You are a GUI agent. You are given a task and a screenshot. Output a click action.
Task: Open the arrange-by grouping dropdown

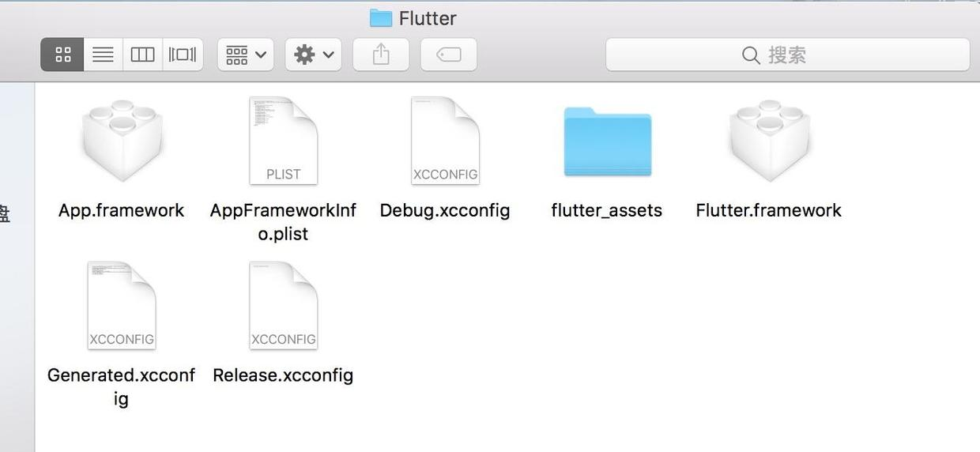[246, 55]
